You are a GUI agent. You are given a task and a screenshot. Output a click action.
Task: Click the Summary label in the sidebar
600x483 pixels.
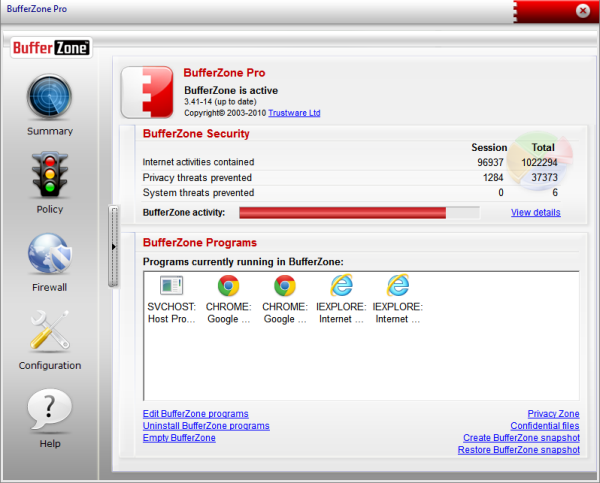50,131
